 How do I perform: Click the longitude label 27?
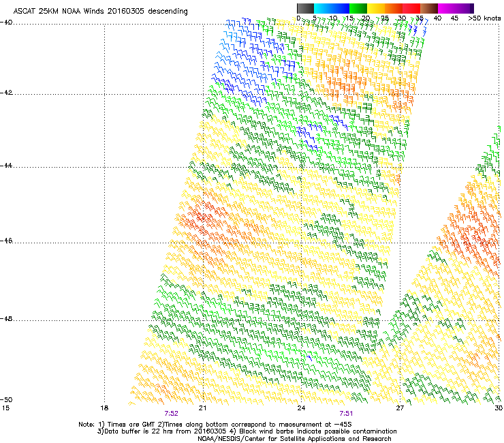coord(400,408)
